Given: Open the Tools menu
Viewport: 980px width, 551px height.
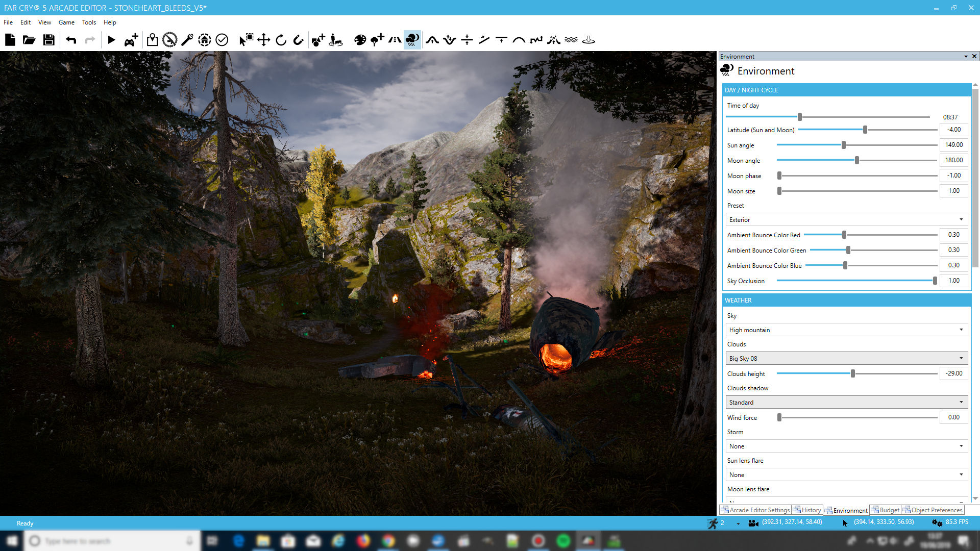Looking at the screenshot, I should [x=89, y=22].
